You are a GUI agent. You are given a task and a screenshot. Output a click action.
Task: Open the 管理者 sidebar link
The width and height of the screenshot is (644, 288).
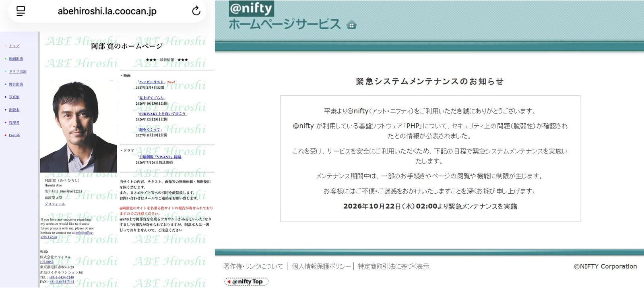(14, 122)
